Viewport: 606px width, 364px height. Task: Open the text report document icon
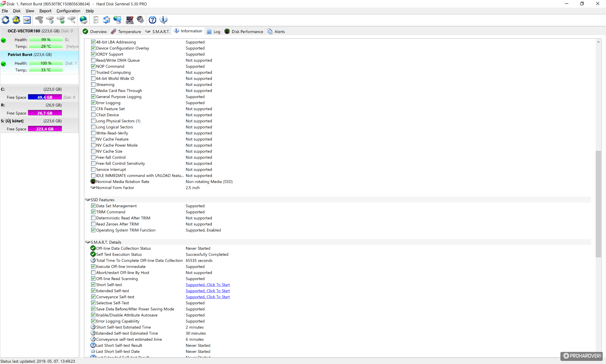[x=96, y=20]
